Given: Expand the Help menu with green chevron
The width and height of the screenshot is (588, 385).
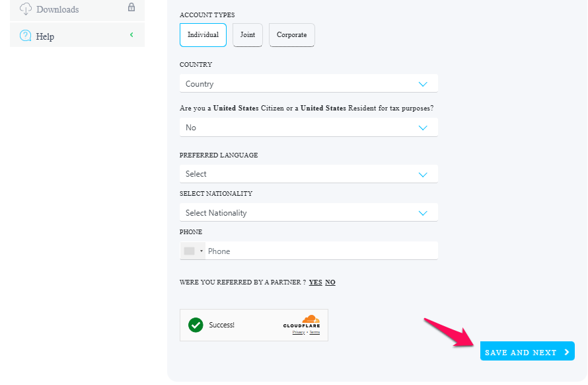Looking at the screenshot, I should 131,35.
